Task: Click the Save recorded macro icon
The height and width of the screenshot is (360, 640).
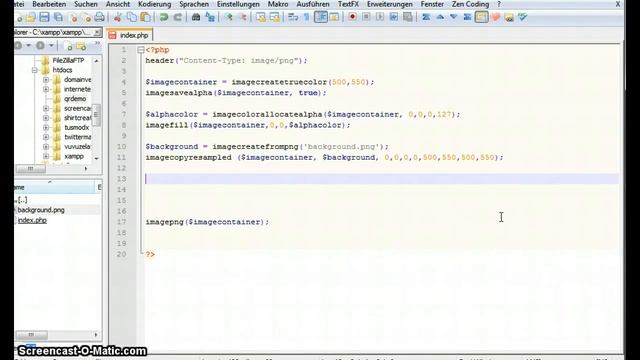Action: click(x=408, y=17)
